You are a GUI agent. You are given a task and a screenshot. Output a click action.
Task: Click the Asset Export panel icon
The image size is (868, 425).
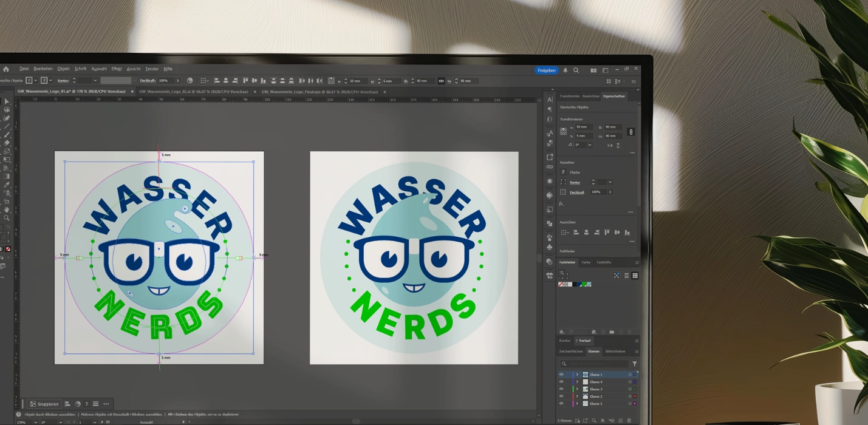tap(550, 157)
